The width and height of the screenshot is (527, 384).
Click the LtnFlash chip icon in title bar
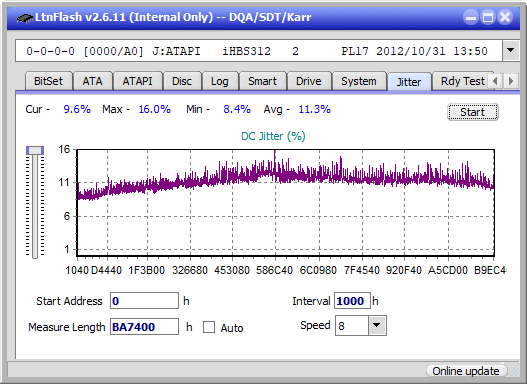click(25, 18)
